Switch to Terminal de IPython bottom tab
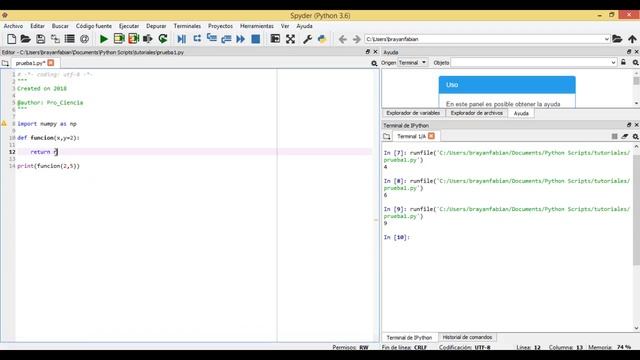Image resolution: width=640 pixels, height=360 pixels. (409, 338)
